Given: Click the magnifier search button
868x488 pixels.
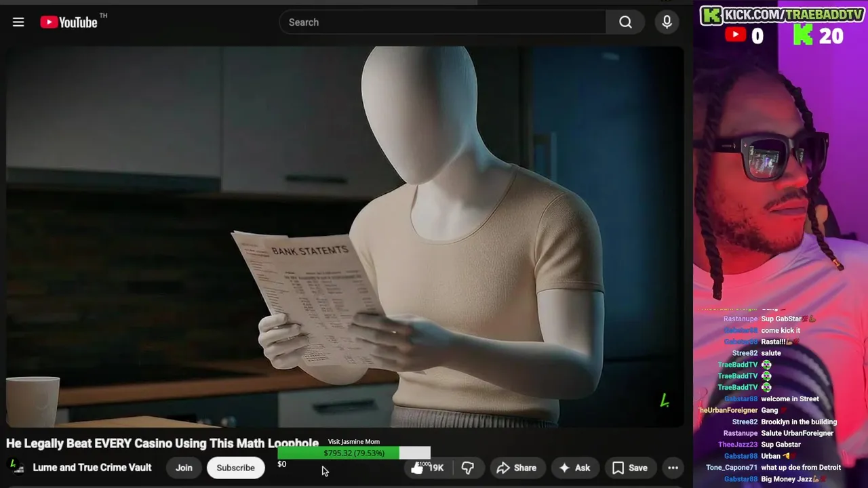Looking at the screenshot, I should click(x=625, y=22).
